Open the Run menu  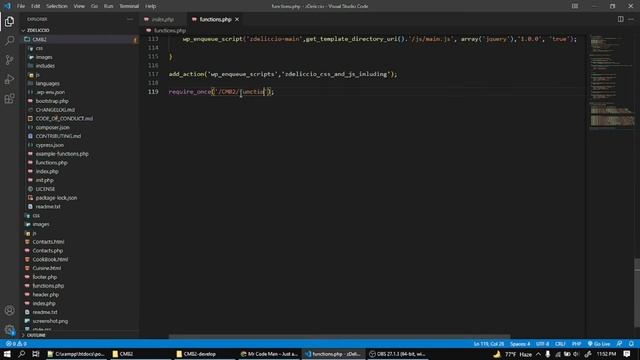(108, 6)
